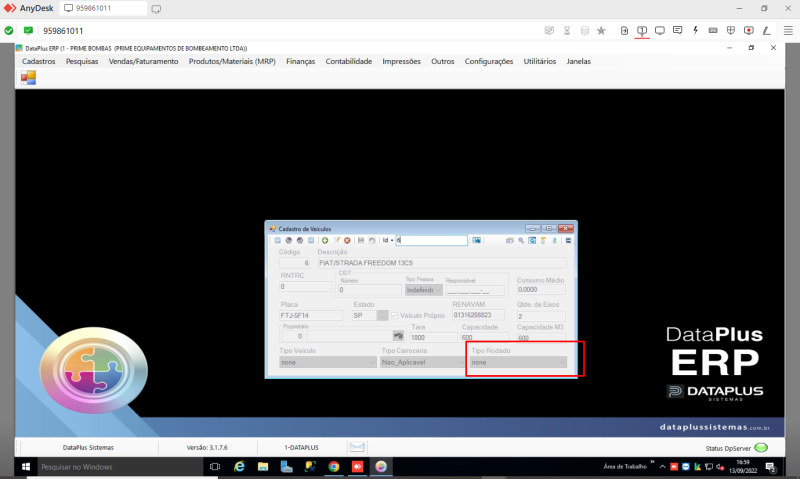The image size is (800, 479).
Task: Open the Utilitários menu
Action: (x=540, y=61)
